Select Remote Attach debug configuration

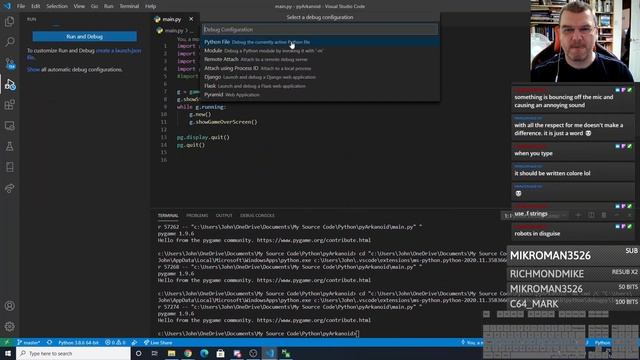pyautogui.click(x=320, y=60)
